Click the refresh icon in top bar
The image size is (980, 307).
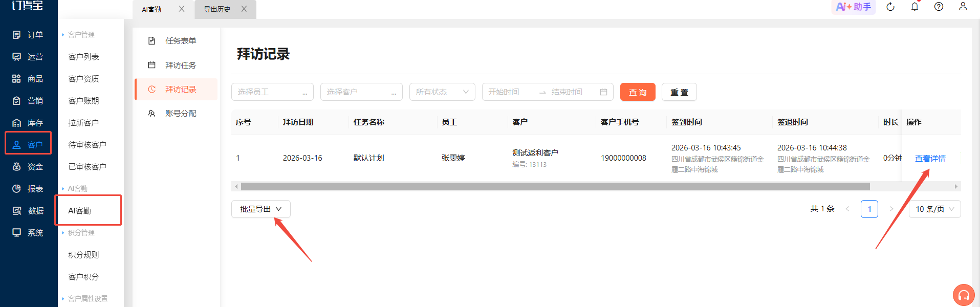(x=890, y=7)
